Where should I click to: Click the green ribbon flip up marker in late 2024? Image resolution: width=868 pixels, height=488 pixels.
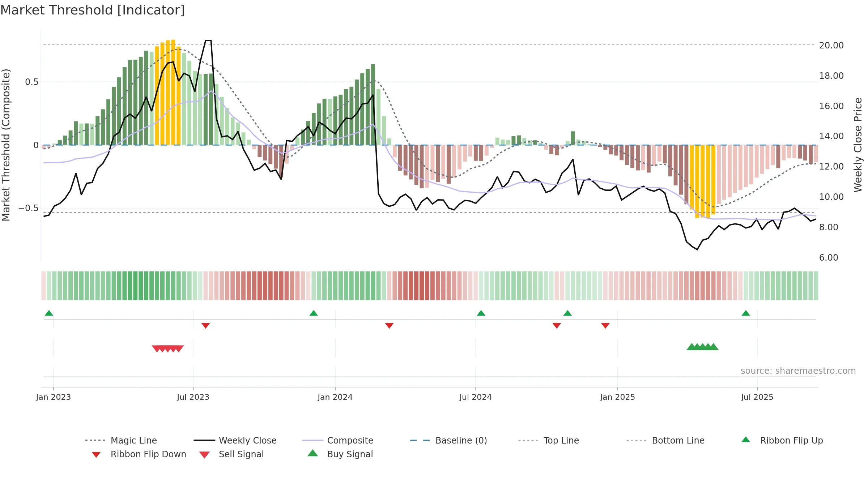567,313
